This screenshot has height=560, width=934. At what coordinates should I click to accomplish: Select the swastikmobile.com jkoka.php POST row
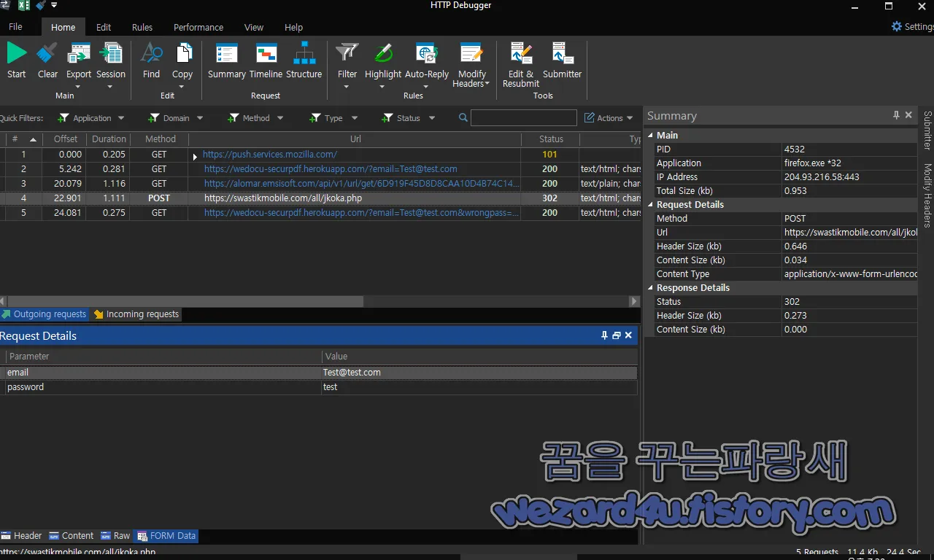click(320, 198)
